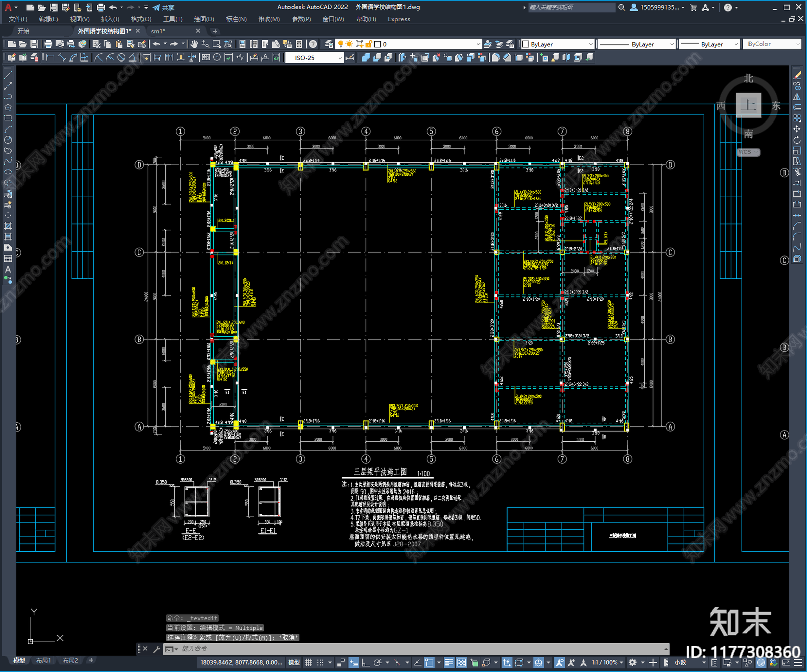Expand the ByLayer lineweight dropdown
The height and width of the screenshot is (672, 807).
[709, 44]
